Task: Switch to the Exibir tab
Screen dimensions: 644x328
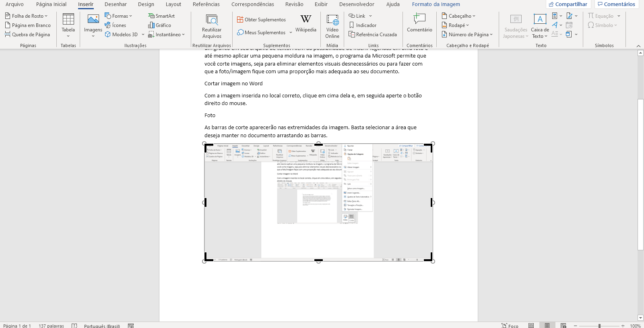Action: point(321,4)
